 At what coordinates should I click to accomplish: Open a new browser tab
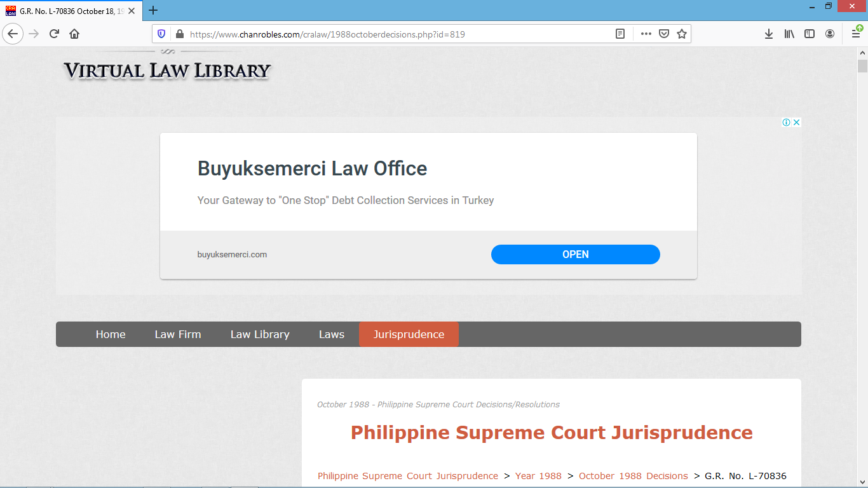click(x=153, y=10)
